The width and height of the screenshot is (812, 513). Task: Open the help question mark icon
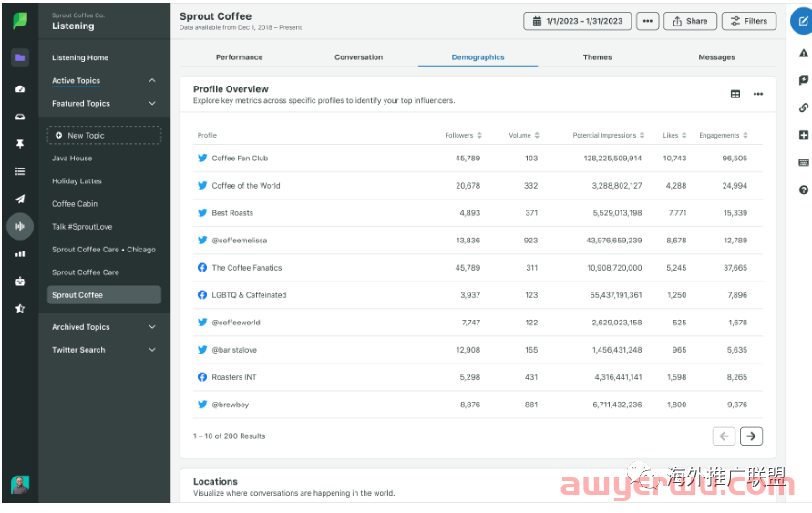click(x=803, y=190)
